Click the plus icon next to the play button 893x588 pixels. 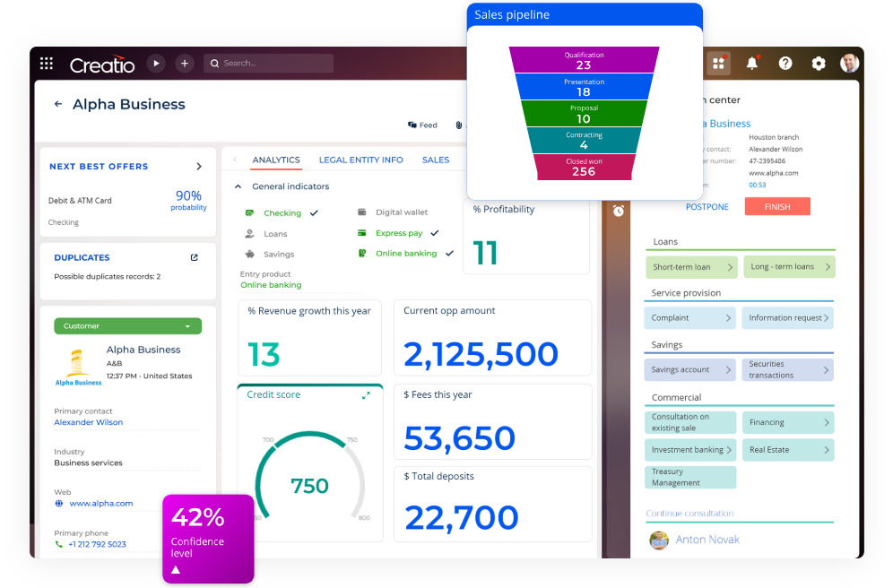point(183,63)
